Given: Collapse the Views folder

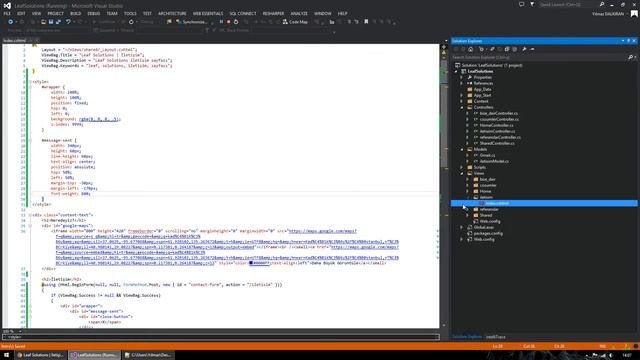Looking at the screenshot, I should (x=462, y=173).
